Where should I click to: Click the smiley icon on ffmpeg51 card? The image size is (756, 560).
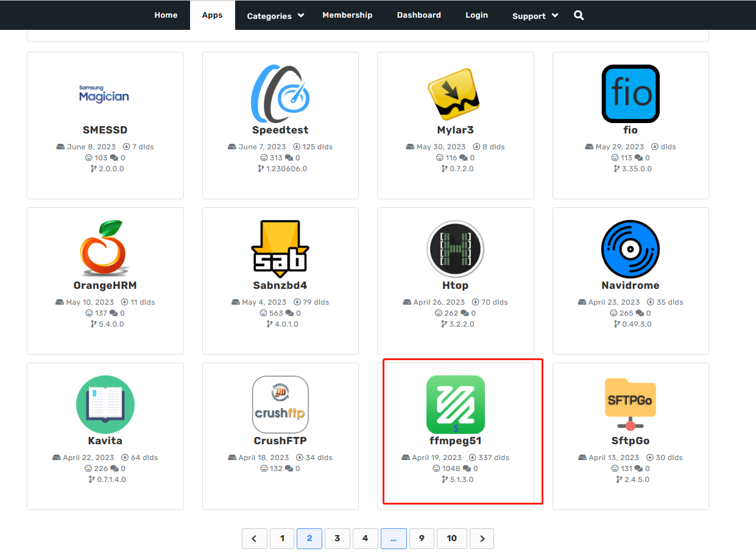tap(436, 469)
